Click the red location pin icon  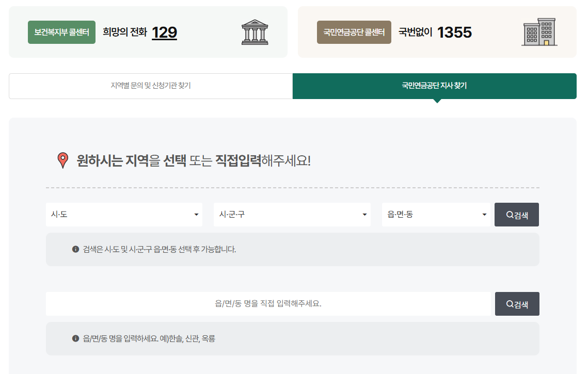[62, 161]
